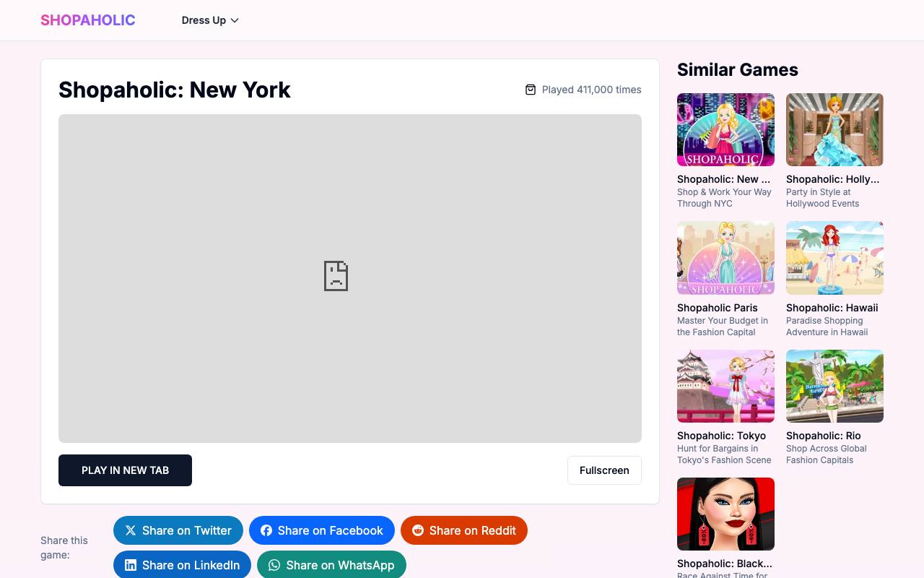The image size is (924, 578).
Task: Click the broken page icon in game frame
Action: point(336,276)
